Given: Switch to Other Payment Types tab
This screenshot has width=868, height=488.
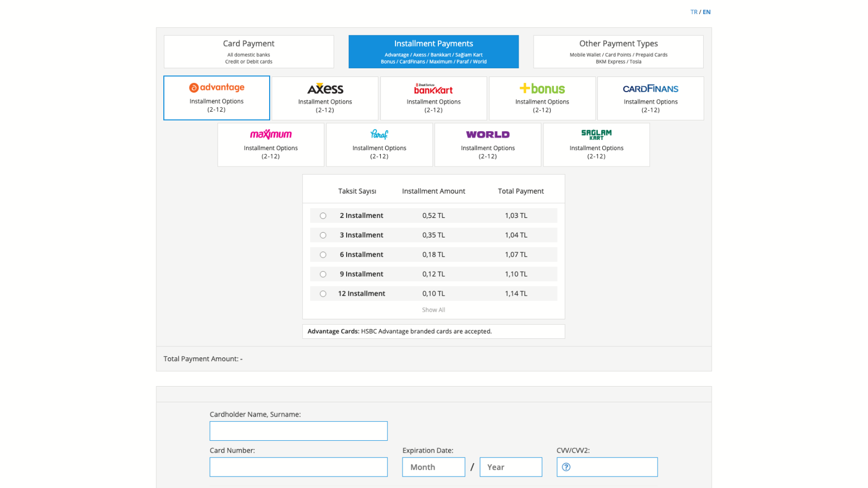Looking at the screenshot, I should pyautogui.click(x=618, y=52).
